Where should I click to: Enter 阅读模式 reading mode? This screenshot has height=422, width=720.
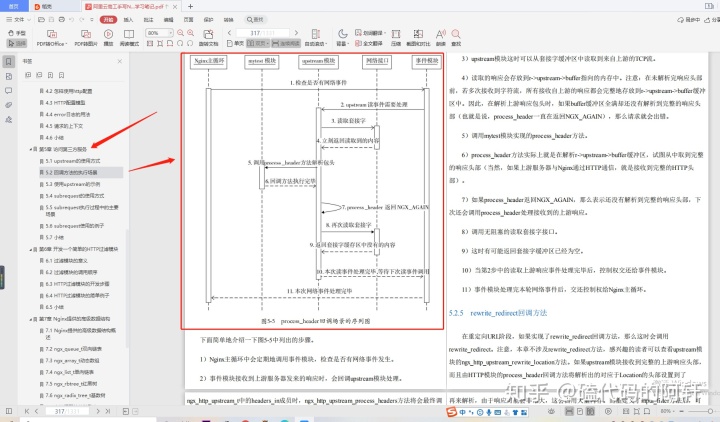click(129, 38)
